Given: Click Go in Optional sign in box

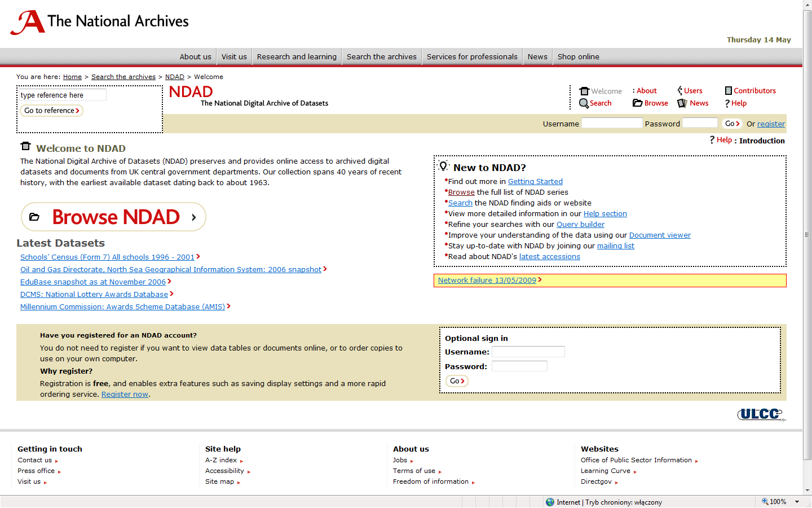Looking at the screenshot, I should click(457, 381).
